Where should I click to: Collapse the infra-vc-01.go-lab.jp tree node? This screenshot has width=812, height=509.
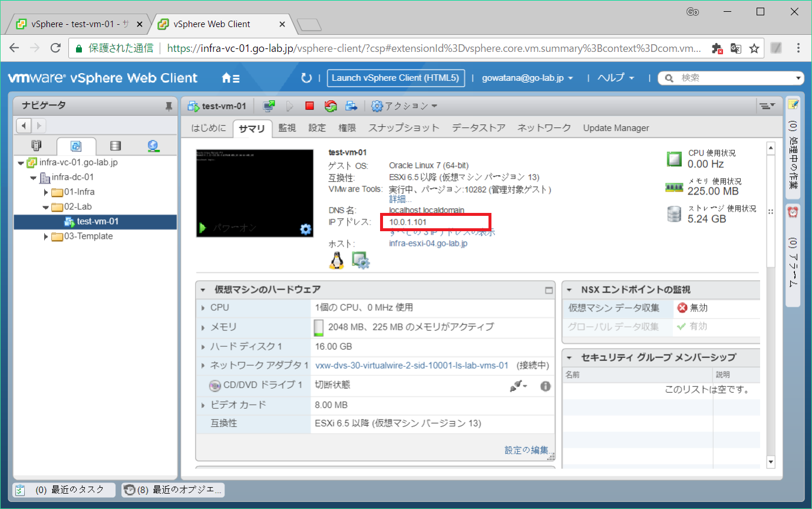click(x=21, y=163)
